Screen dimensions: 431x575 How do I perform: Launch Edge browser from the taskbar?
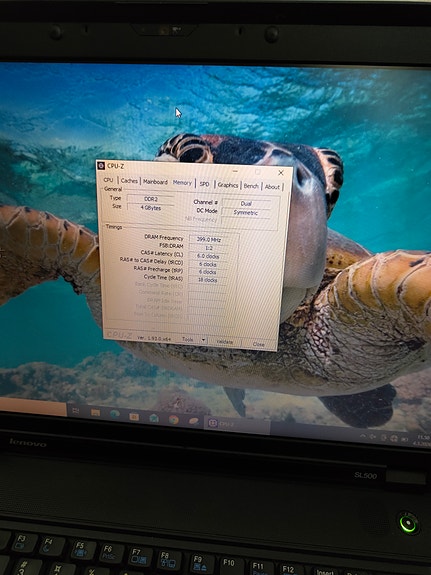click(115, 414)
